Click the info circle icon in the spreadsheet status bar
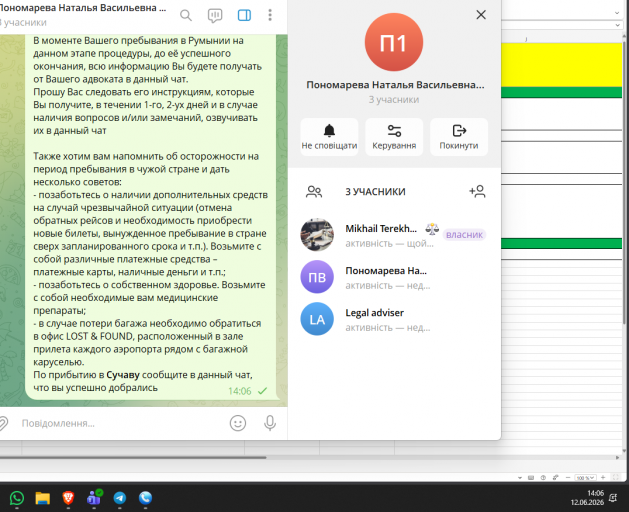This screenshot has height=512, width=629. pos(543,477)
